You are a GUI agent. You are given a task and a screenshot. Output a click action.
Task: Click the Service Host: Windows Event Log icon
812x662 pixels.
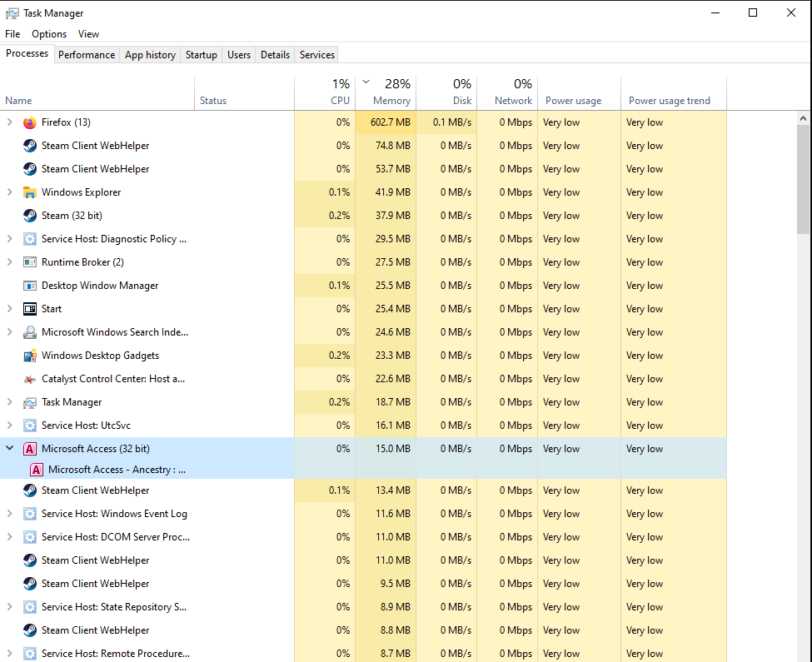pos(29,514)
